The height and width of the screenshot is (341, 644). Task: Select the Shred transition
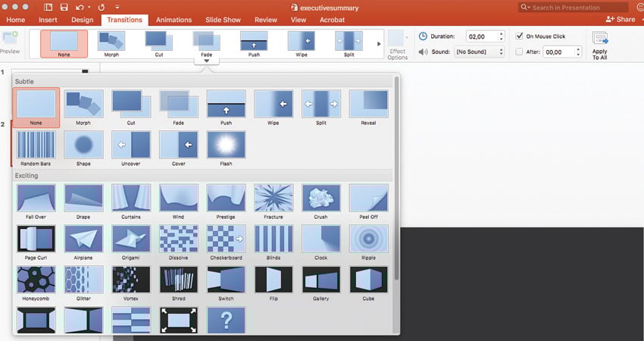coord(178,283)
